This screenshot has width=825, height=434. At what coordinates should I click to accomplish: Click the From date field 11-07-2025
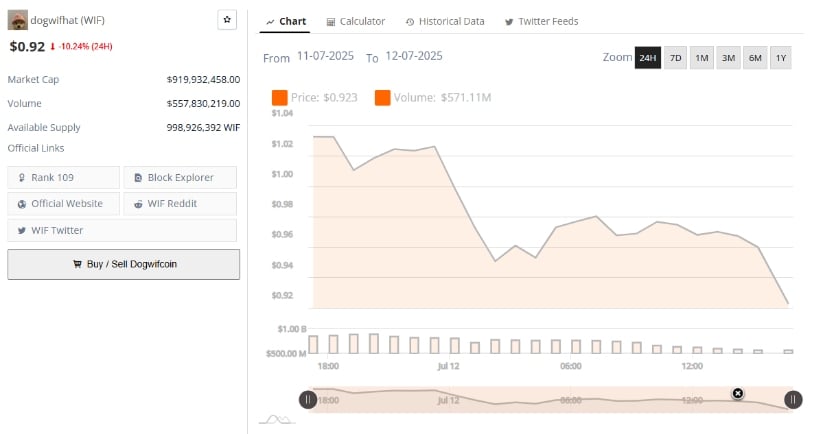[325, 56]
